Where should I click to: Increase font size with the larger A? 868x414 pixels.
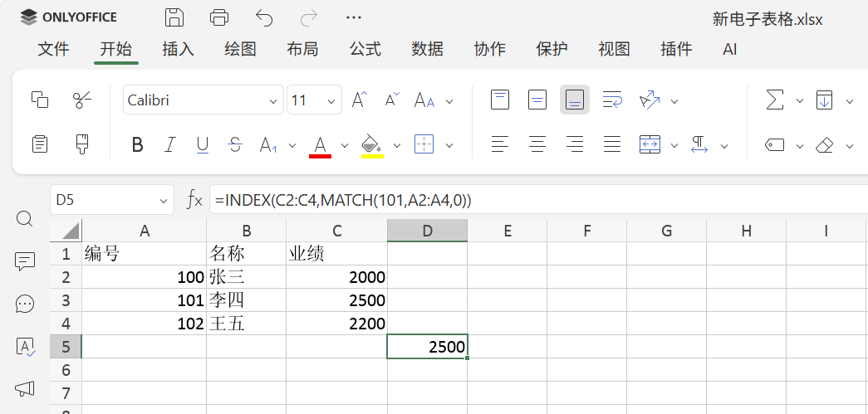point(360,100)
